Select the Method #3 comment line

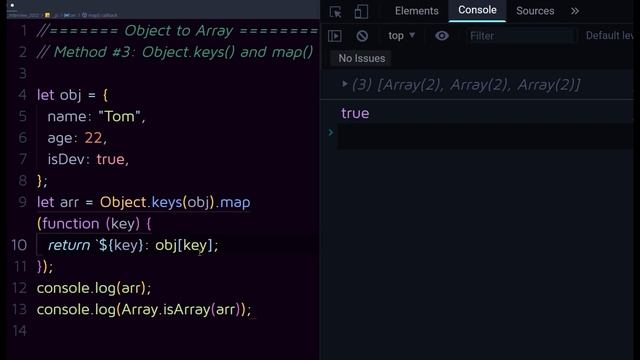[175, 52]
